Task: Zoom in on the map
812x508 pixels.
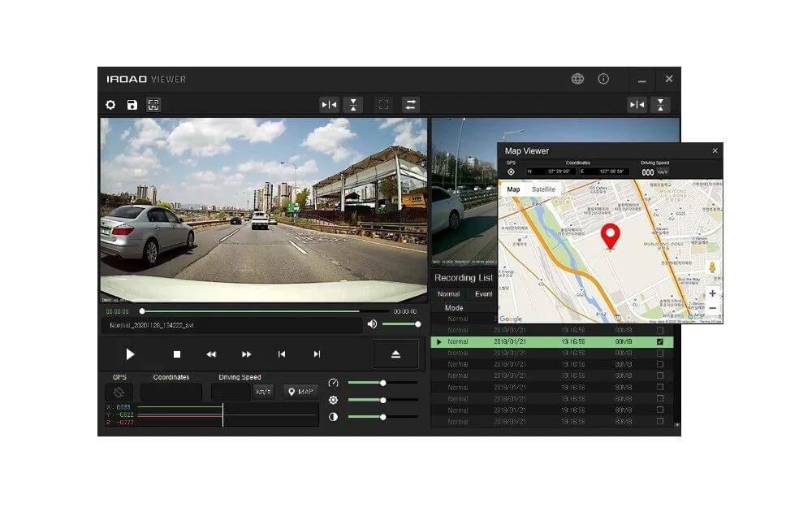Action: [x=712, y=293]
